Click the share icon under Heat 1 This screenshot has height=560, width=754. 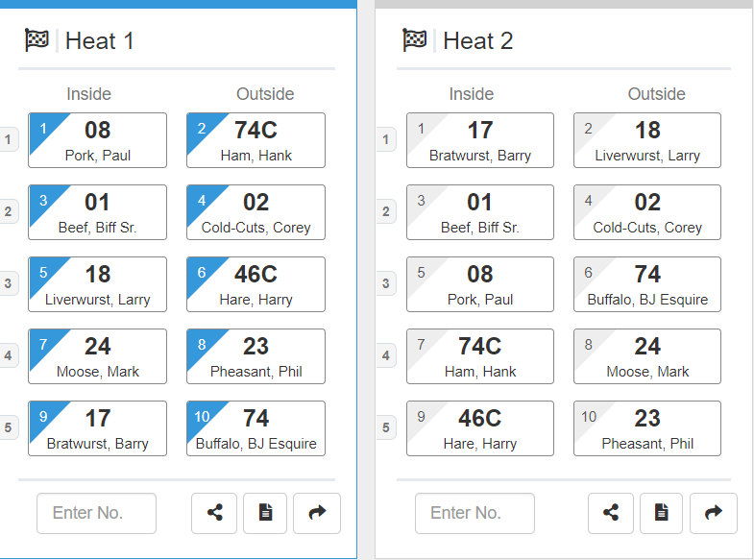click(x=215, y=513)
